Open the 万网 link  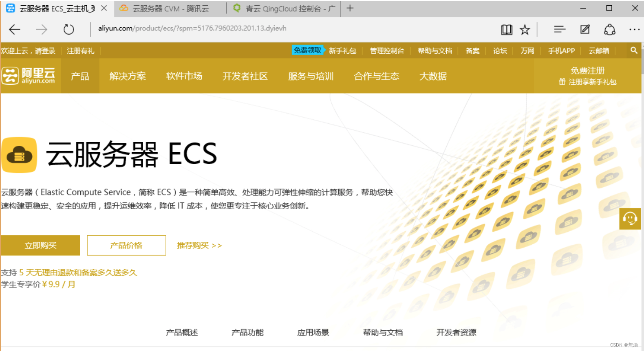527,51
